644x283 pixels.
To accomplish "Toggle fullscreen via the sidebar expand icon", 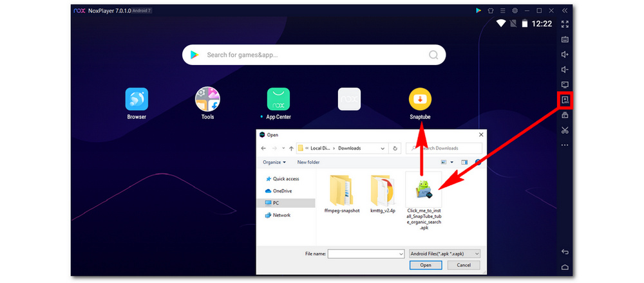I will [x=565, y=24].
